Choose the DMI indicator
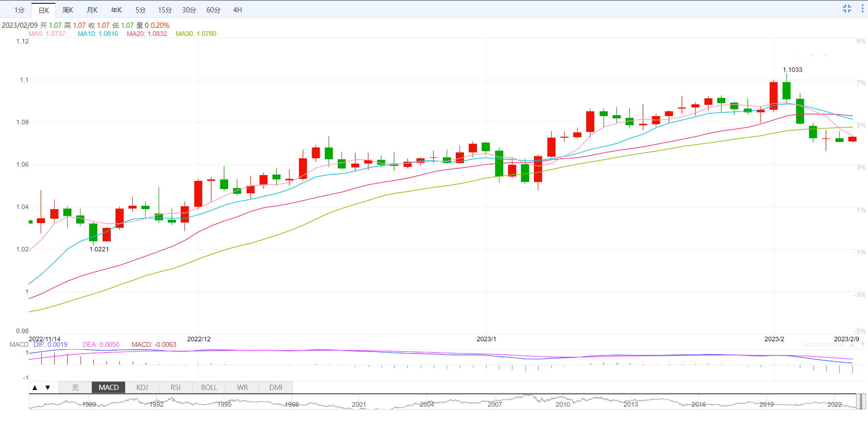868x425 pixels. [276, 388]
